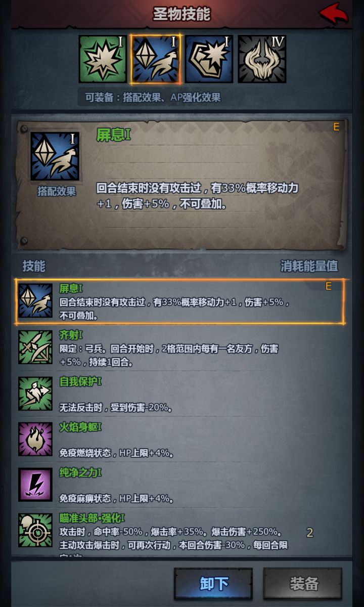
Task: Select the 屏息I row in skill list
Action: 179,301
